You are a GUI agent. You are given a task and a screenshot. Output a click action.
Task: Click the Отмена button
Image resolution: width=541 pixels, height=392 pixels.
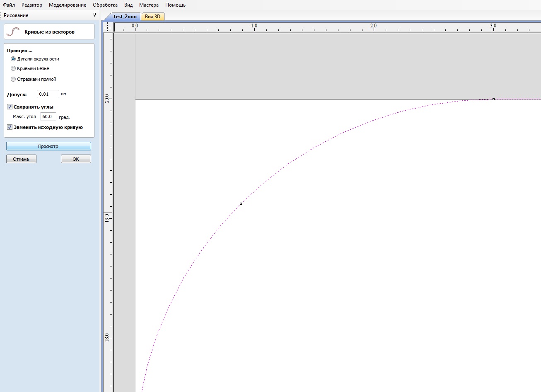coord(21,159)
